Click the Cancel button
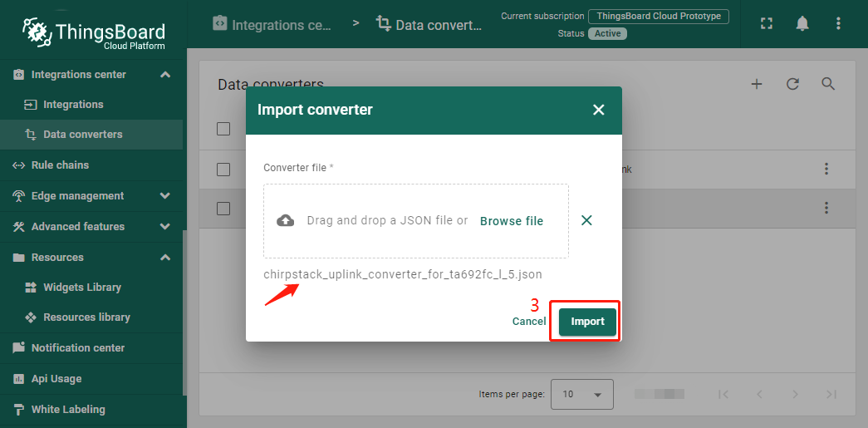 pos(529,321)
